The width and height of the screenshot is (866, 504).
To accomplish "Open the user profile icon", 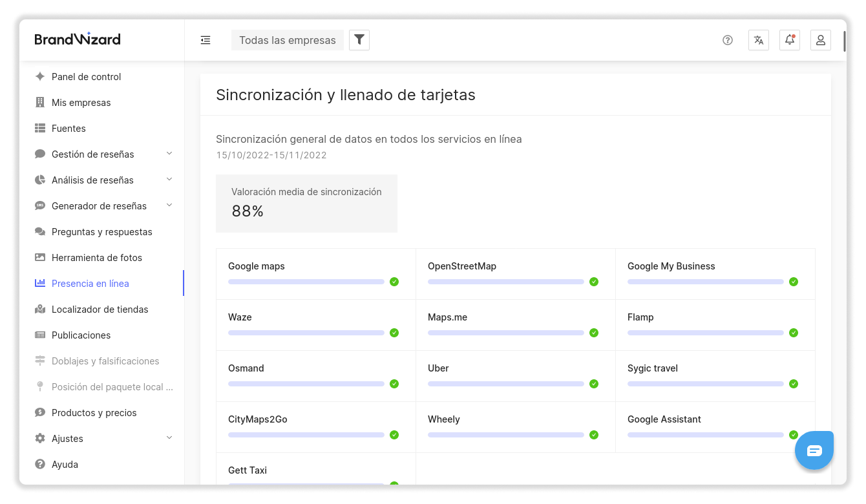I will 821,40.
